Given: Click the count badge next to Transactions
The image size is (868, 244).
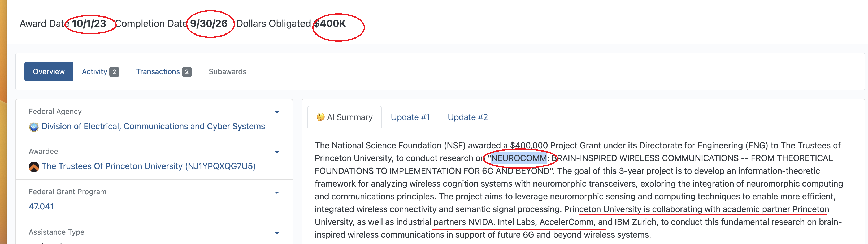Looking at the screenshot, I should tap(187, 72).
